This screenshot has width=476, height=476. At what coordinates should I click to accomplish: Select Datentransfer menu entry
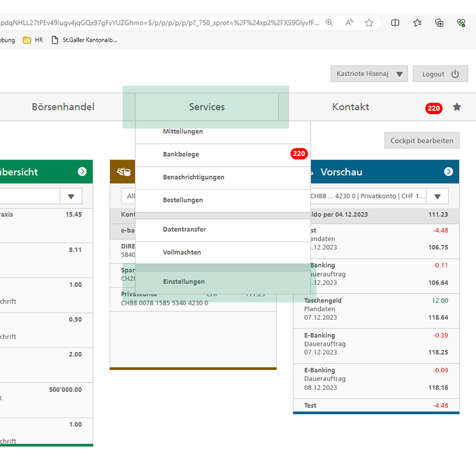tap(223, 230)
